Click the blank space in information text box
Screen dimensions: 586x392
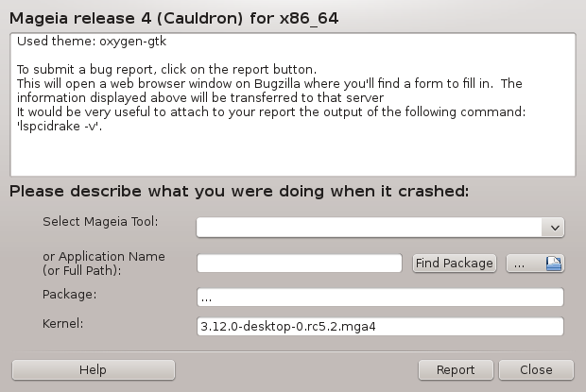click(x=293, y=155)
